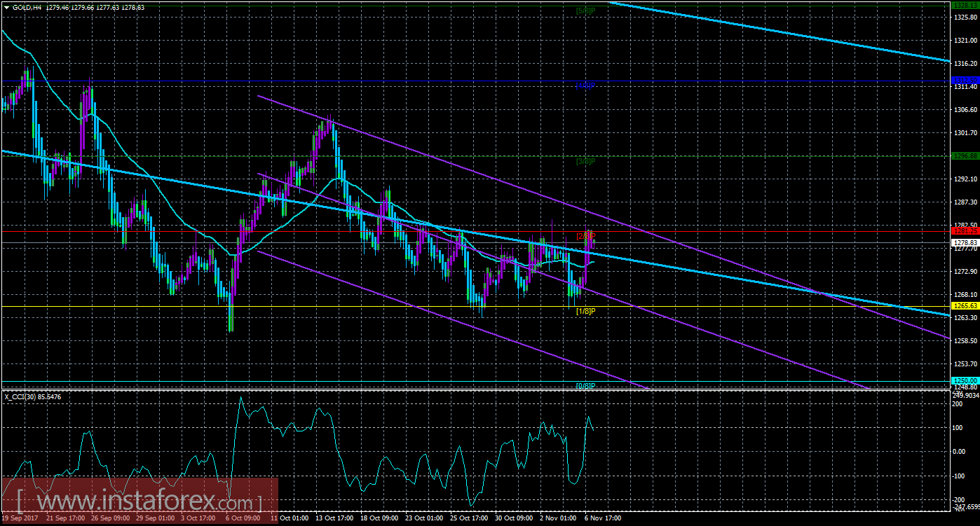Select the green [3/8]P Murrey label
Image resolution: width=980 pixels, height=526 pixels.
[585, 161]
